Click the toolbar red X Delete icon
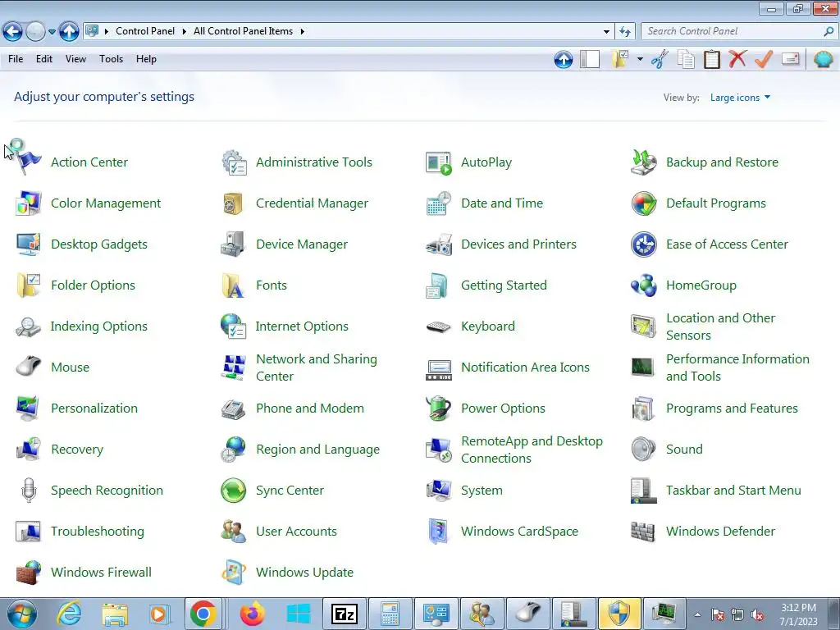This screenshot has width=840, height=630. [737, 59]
